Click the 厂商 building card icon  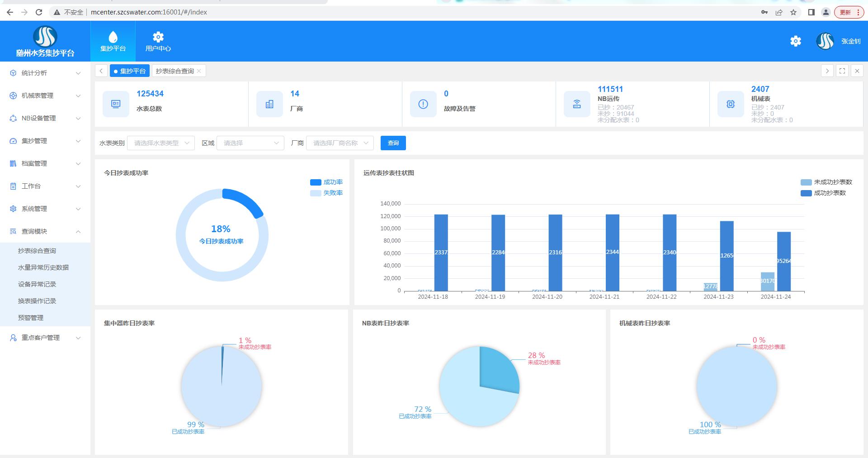click(269, 104)
